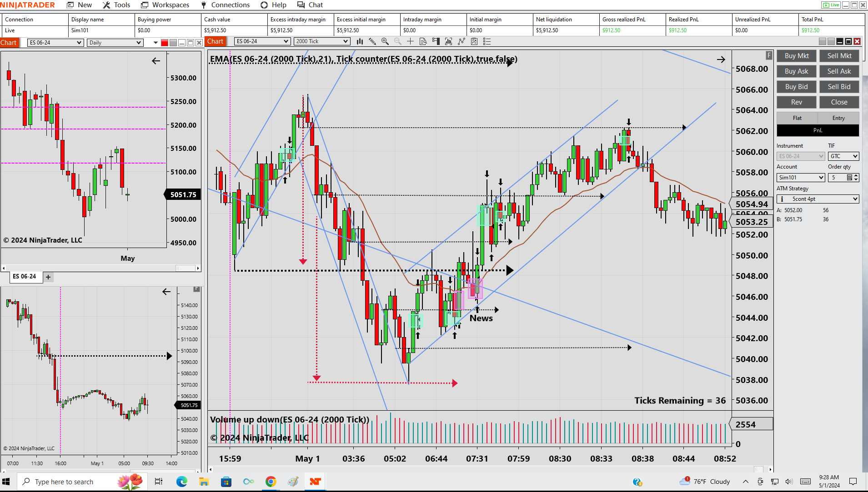Toggle the Live connection indicator
Screen dimensions: 868x492
click(831, 5)
